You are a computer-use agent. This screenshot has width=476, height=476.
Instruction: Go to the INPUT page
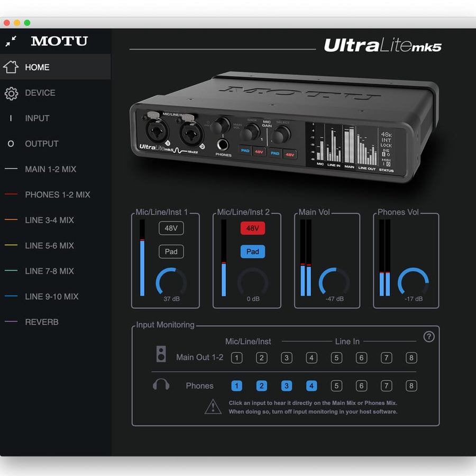[55, 118]
